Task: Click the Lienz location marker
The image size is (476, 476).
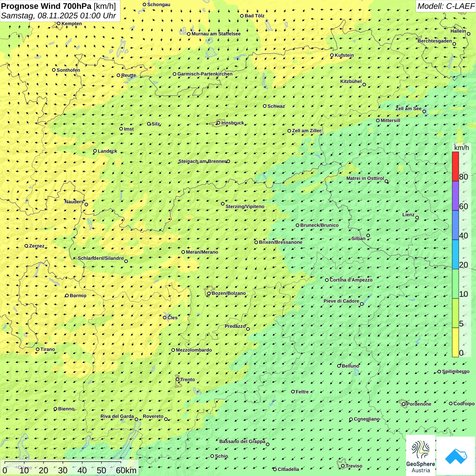Action: point(417,218)
